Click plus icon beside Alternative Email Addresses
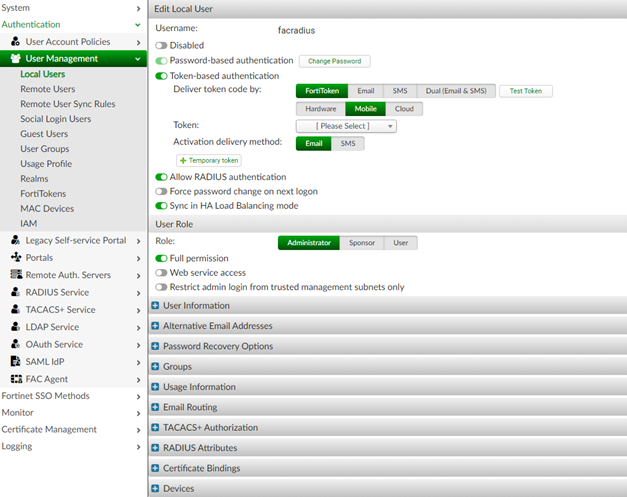 [x=155, y=326]
